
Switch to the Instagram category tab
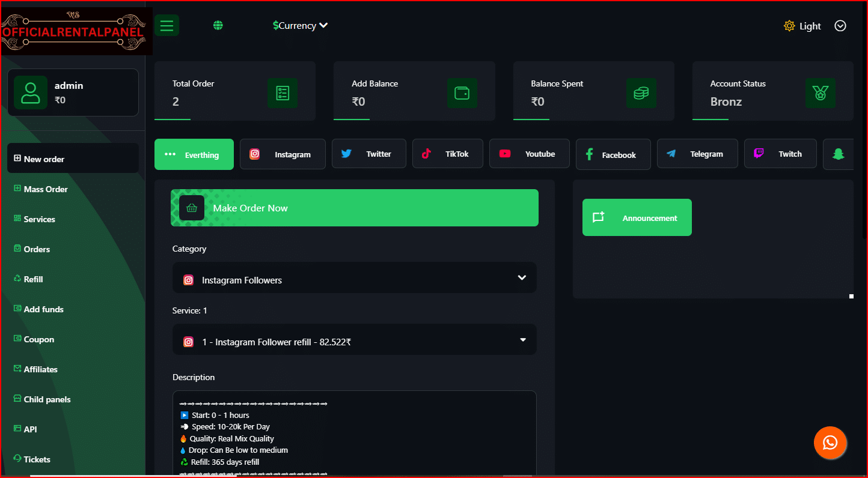pyautogui.click(x=283, y=154)
